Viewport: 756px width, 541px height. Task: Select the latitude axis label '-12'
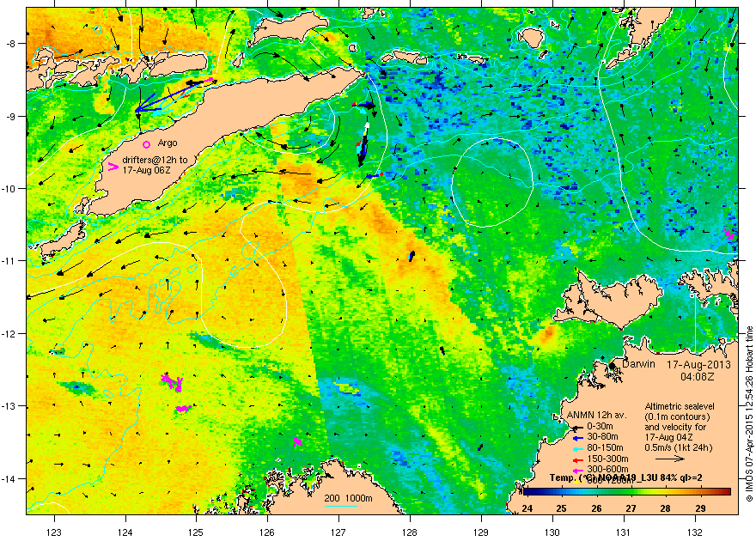pyautogui.click(x=9, y=333)
